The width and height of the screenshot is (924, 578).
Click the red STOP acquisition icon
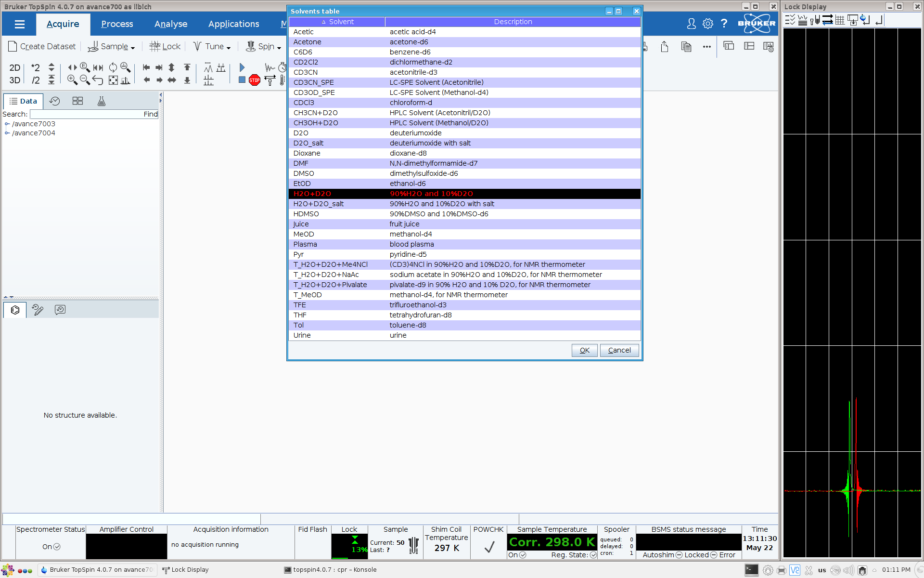tap(255, 80)
